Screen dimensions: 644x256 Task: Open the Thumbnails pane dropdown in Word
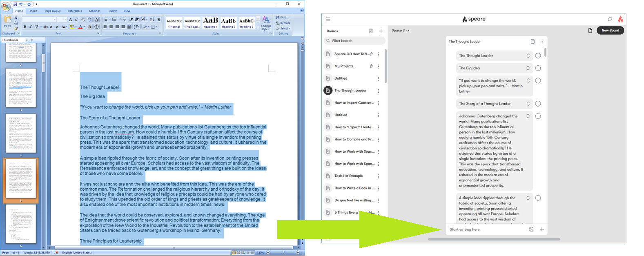point(27,40)
